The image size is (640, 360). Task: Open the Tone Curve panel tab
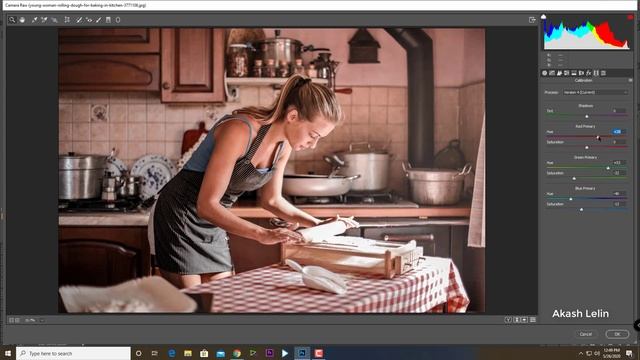click(552, 73)
